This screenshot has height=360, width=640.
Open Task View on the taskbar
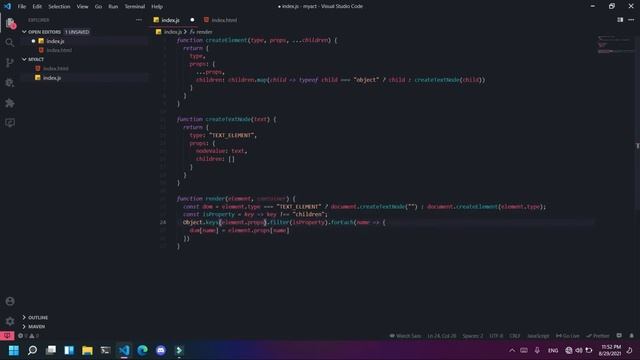point(51,350)
